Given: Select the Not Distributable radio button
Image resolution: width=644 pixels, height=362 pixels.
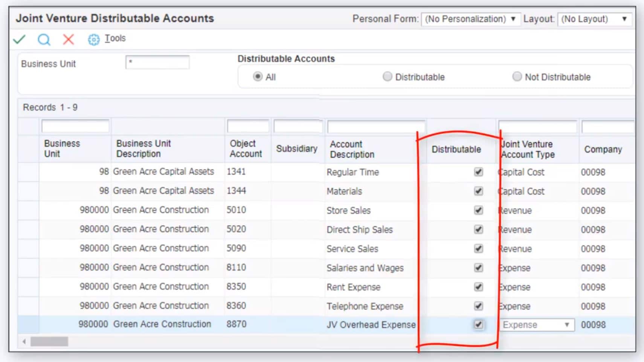Looking at the screenshot, I should [x=517, y=76].
